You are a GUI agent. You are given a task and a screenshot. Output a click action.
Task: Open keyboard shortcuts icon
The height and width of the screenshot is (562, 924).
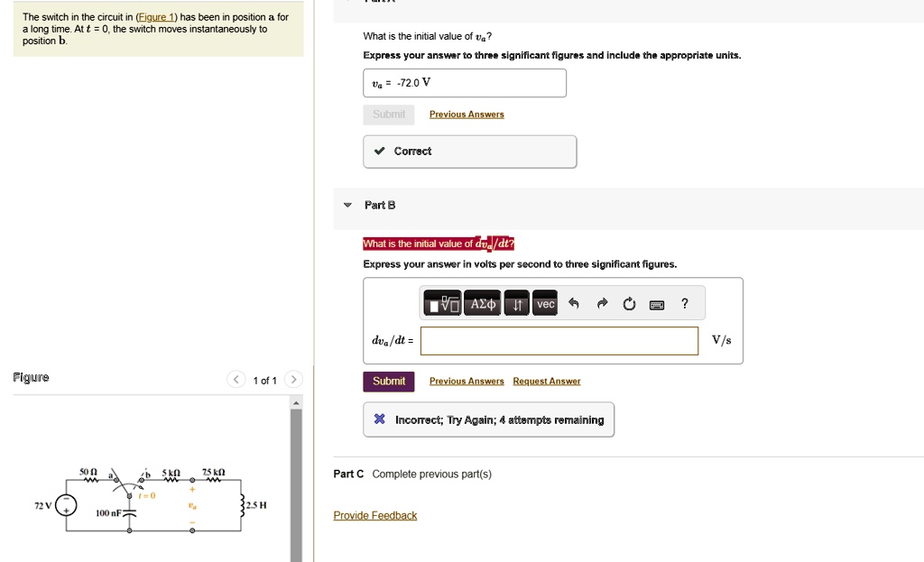(x=657, y=305)
